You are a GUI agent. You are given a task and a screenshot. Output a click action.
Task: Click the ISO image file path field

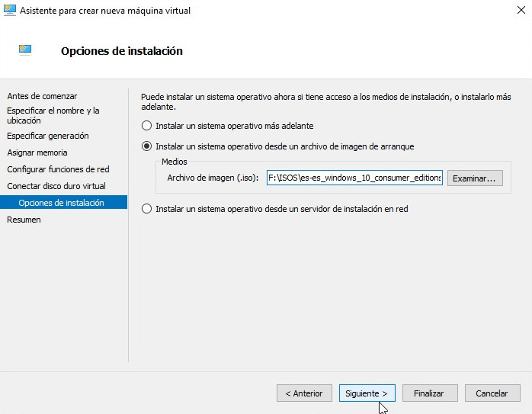354,178
